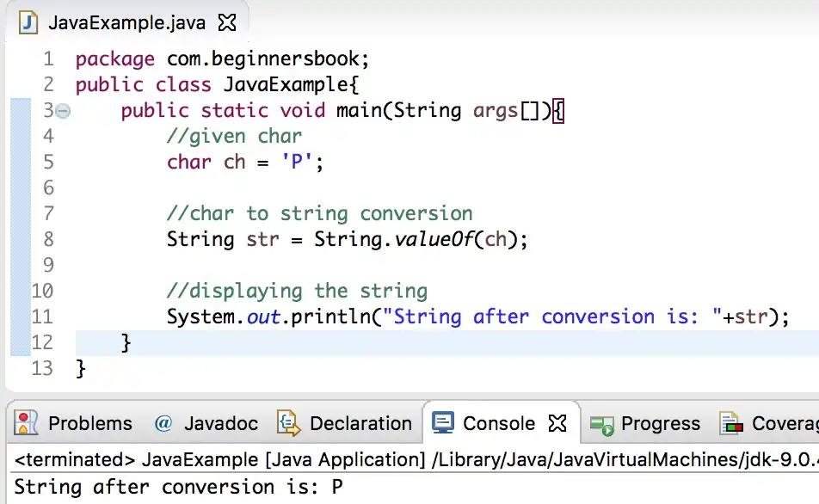Click the "String after conversion is: " string literal
Image resolution: width=819 pixels, height=504 pixels.
[552, 317]
